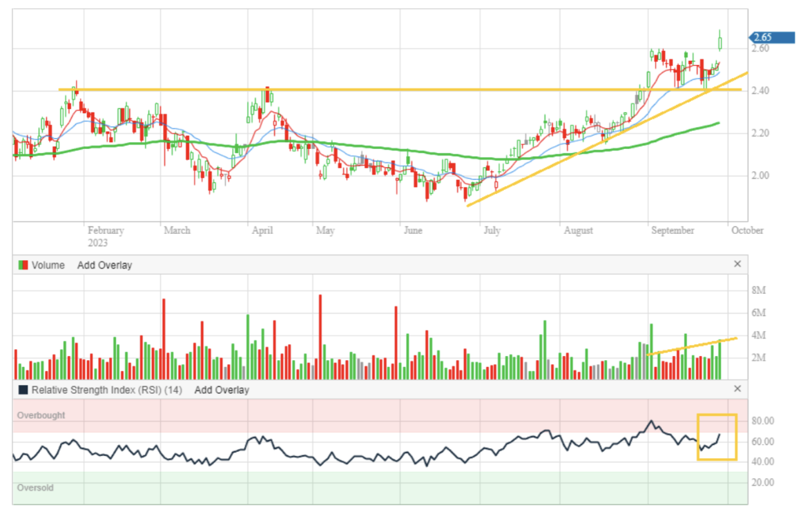
Task: Select the April label on the time axis
Action: 262,230
